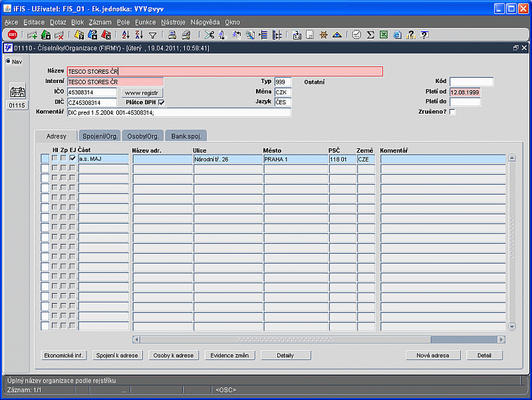
Task: Click the scissors cut icon
Action: click(210, 35)
